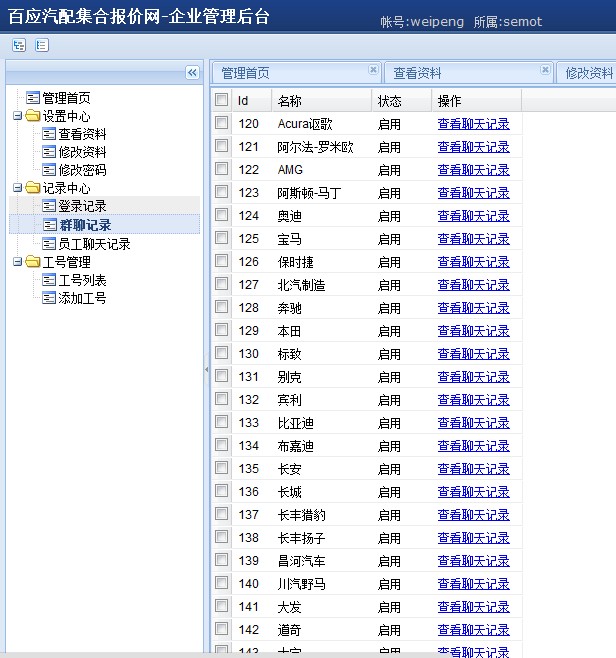Check the row 124 奥迪 checkbox
Image resolution: width=616 pixels, height=658 pixels.
point(221,215)
